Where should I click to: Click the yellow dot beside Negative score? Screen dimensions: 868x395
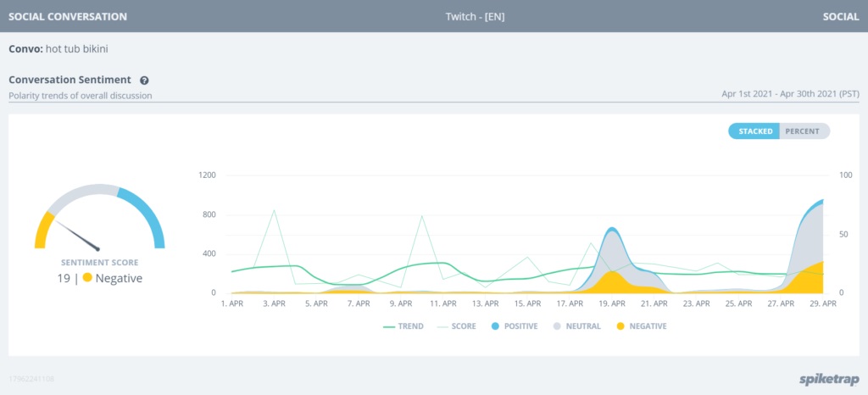point(87,278)
